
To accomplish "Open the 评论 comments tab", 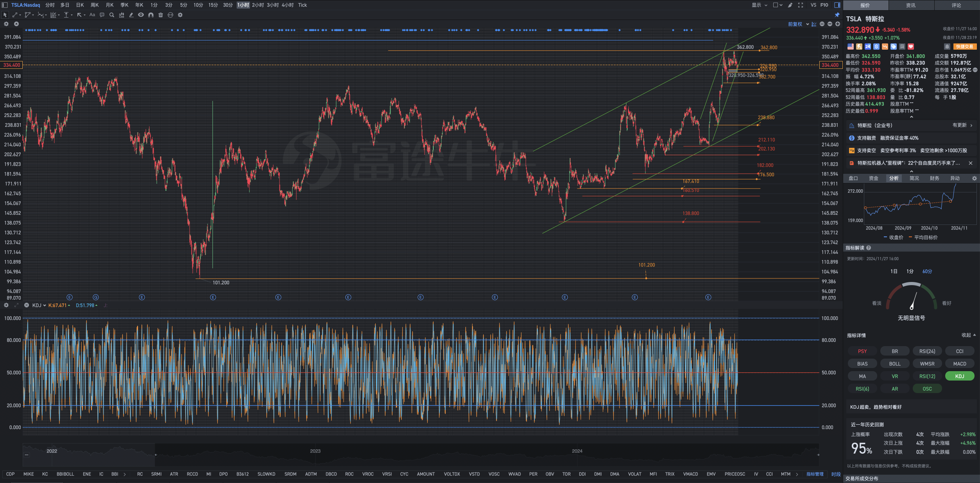I will pos(956,5).
